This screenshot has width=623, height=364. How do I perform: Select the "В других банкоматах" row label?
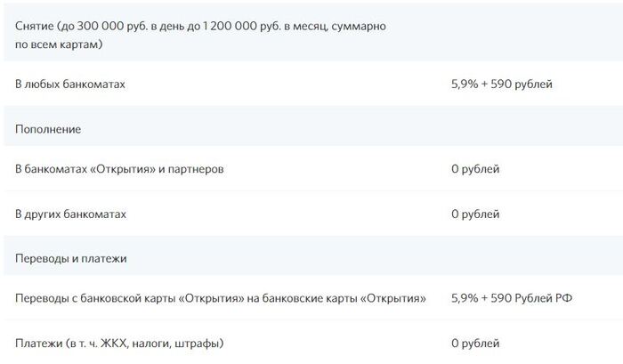click(70, 214)
